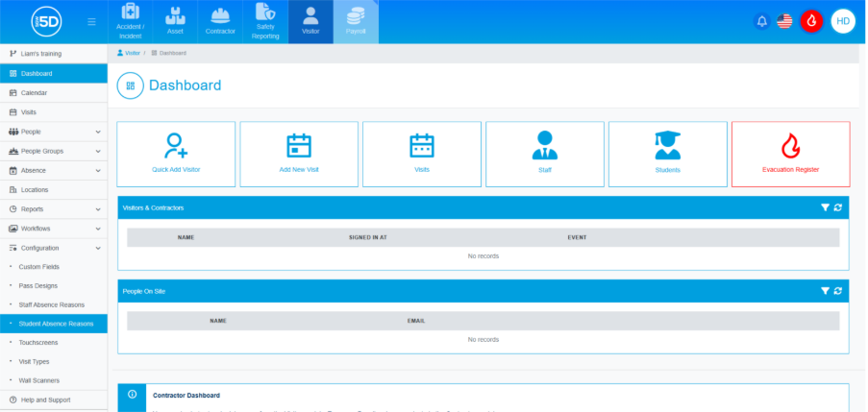This screenshot has width=868, height=412.
Task: Open the HD user profile avatar
Action: click(x=843, y=21)
